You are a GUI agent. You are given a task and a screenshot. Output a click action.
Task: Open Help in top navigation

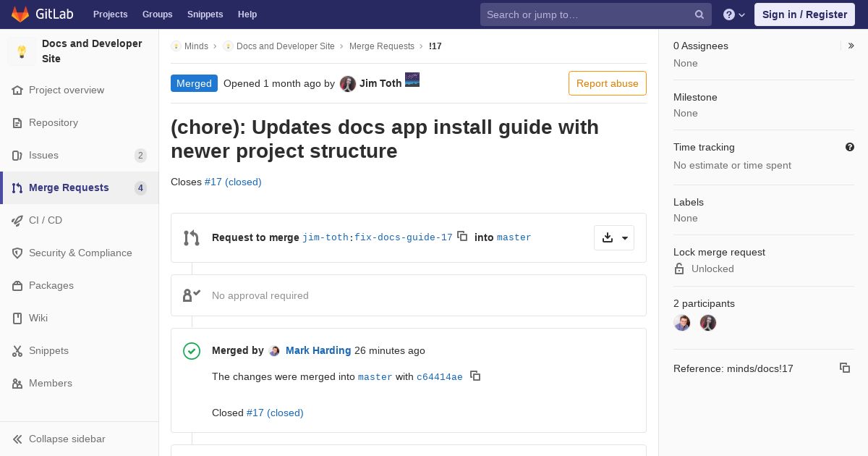point(247,14)
